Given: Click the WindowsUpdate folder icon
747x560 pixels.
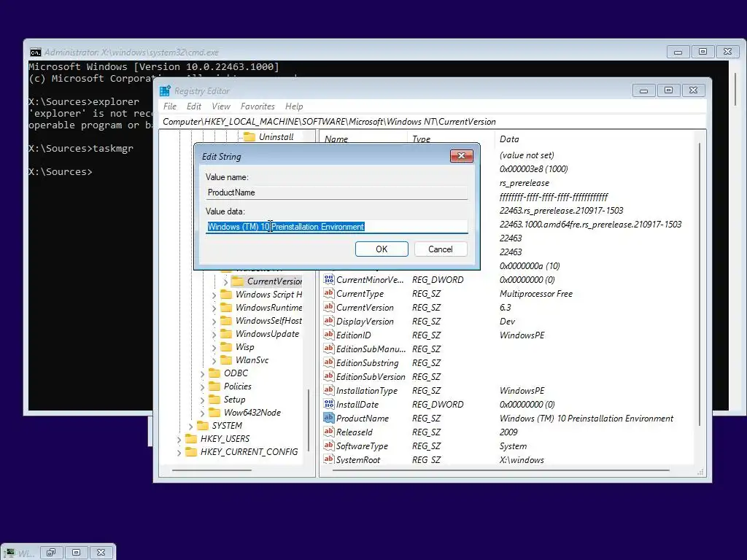Looking at the screenshot, I should [x=226, y=334].
